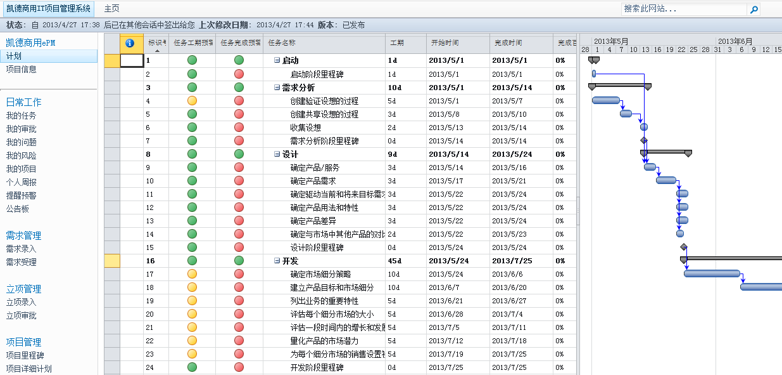Click the 2013/7/4 finish date cell
782x375 pixels.
pyautogui.click(x=521, y=314)
